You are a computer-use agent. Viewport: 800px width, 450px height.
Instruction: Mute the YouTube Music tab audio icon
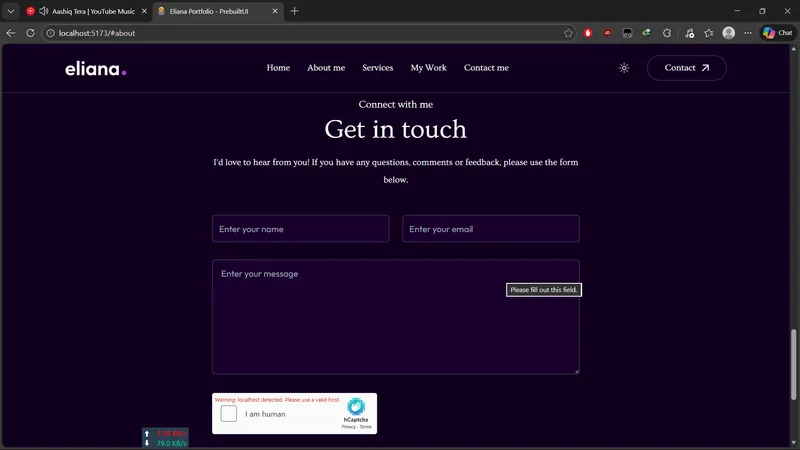pyautogui.click(x=44, y=11)
